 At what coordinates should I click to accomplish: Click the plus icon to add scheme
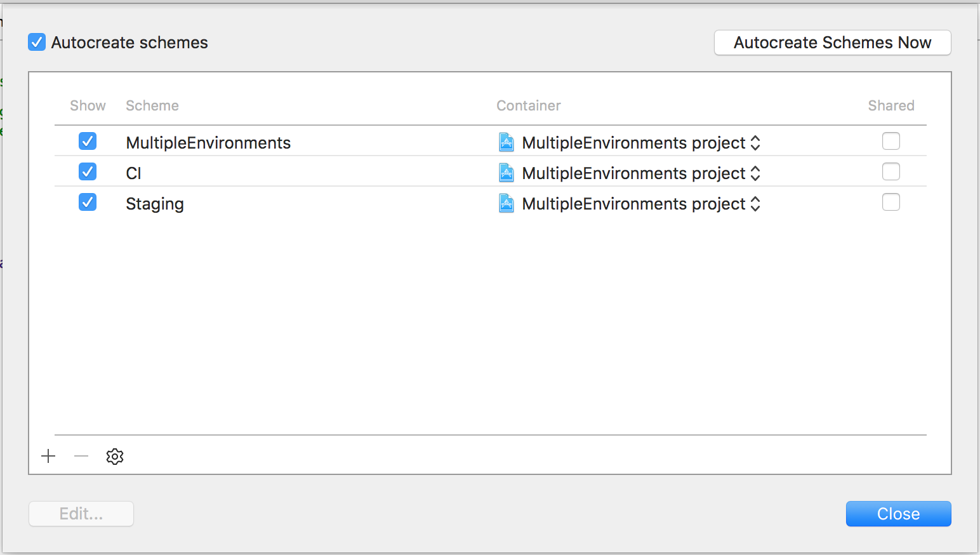tap(48, 456)
